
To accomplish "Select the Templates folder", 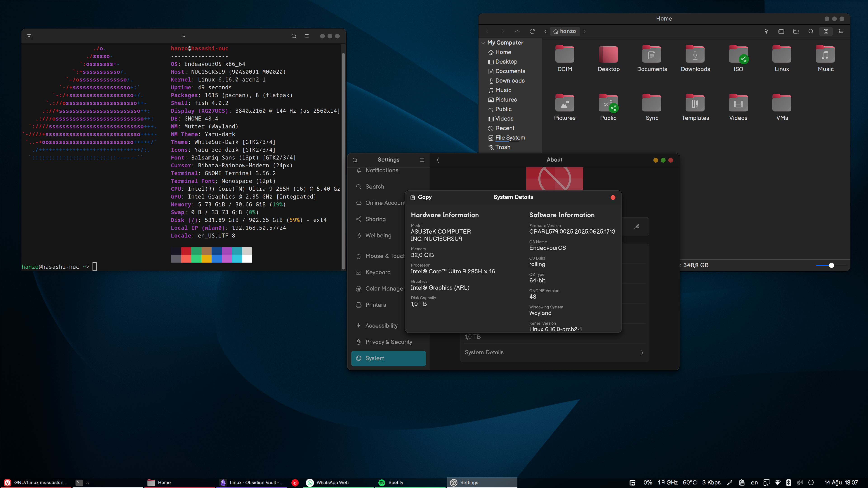I will 695,107.
